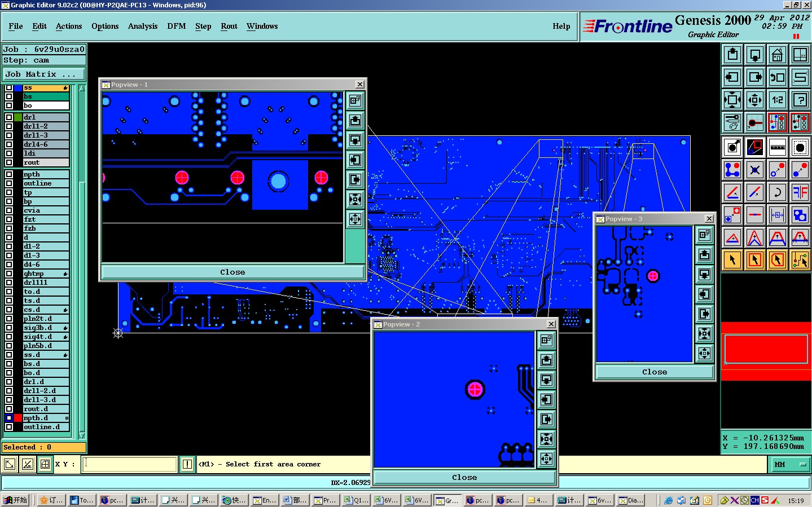
Task: Click the net selection arrow tool icon
Action: pos(800,260)
